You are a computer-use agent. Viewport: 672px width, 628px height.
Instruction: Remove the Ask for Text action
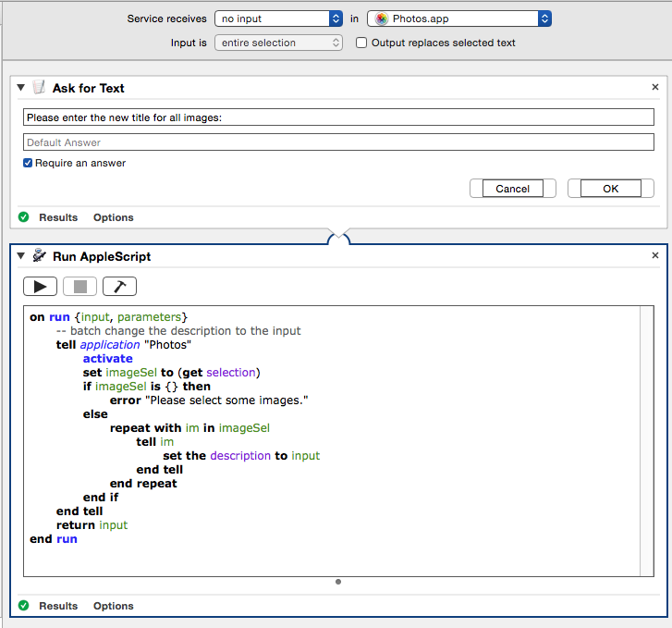point(654,87)
